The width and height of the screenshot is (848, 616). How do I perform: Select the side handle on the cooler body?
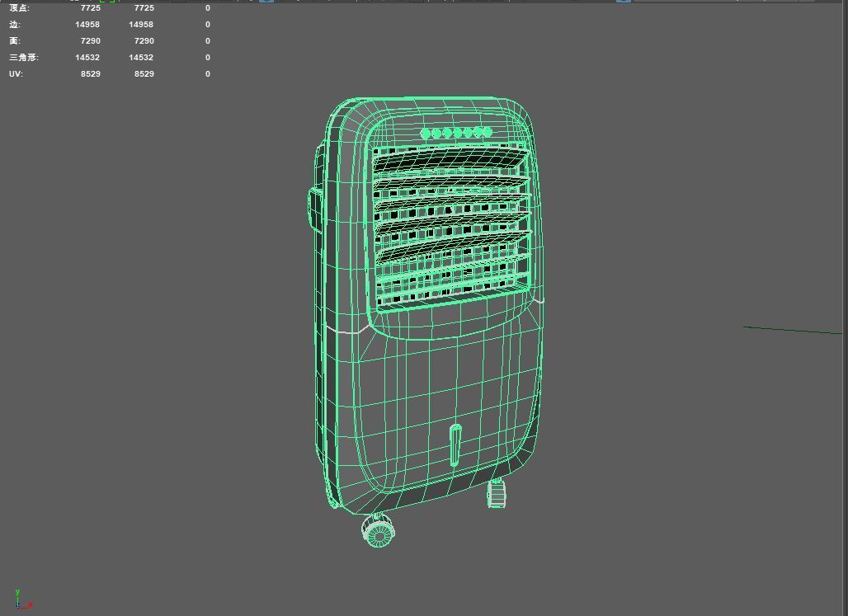tap(316, 210)
